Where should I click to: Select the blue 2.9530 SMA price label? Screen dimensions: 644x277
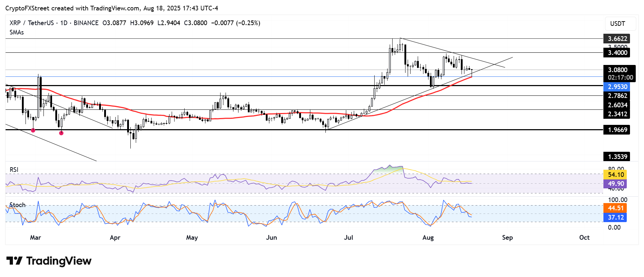pos(617,87)
